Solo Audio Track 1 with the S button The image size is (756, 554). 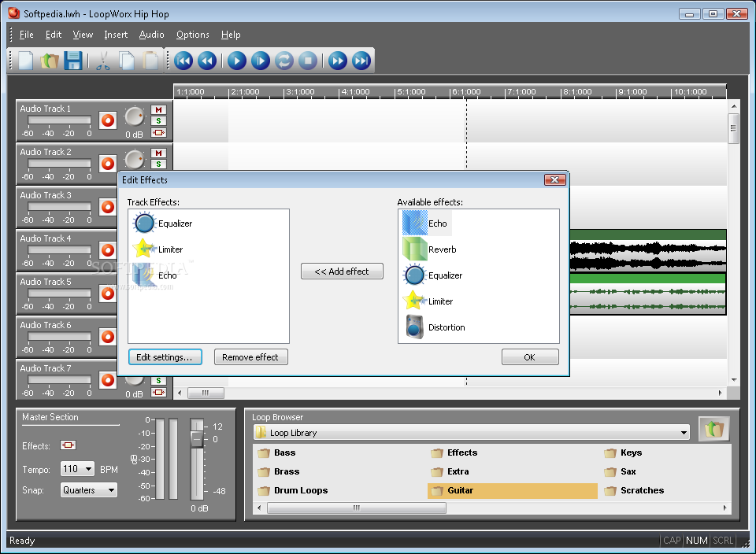158,121
